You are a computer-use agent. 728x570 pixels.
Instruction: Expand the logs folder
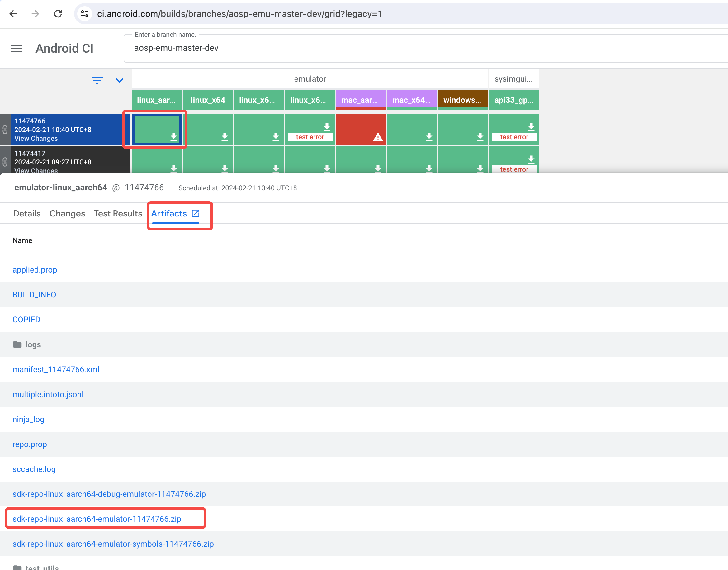tap(27, 344)
